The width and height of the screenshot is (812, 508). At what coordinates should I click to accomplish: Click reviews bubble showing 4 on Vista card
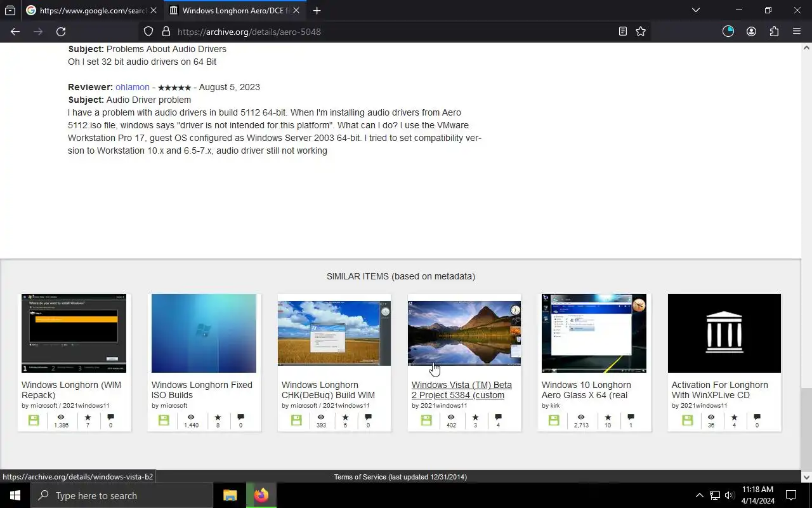pos(498,417)
